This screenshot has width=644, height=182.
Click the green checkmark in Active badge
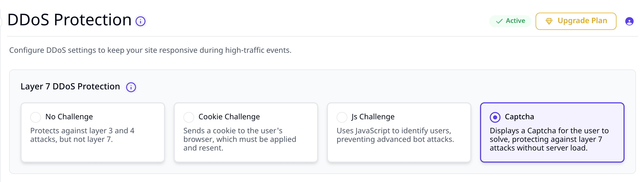pos(499,21)
